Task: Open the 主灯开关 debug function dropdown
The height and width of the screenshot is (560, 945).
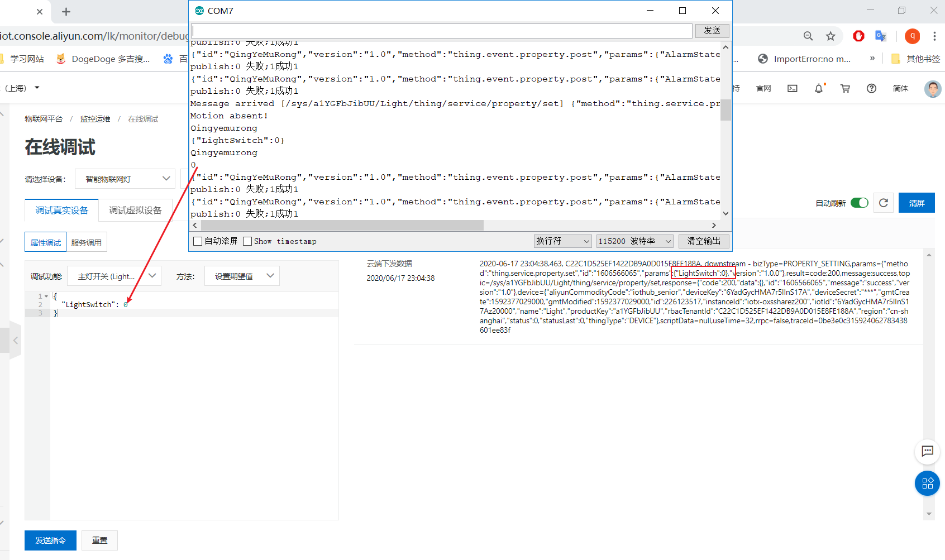Action: coord(114,276)
